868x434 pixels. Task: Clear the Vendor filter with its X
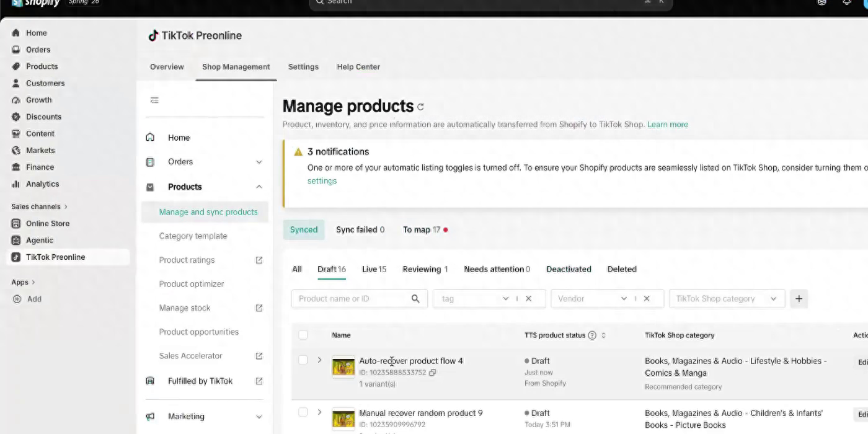coord(646,299)
